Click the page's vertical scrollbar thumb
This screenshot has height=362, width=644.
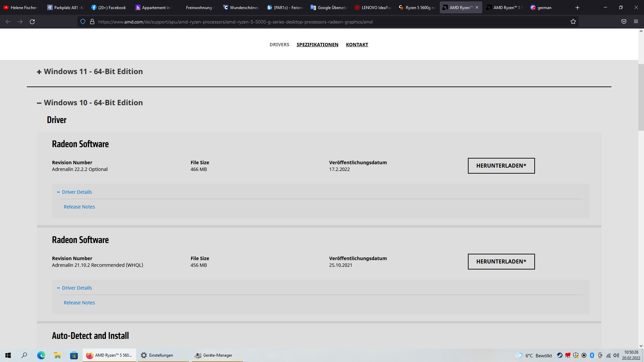click(641, 97)
